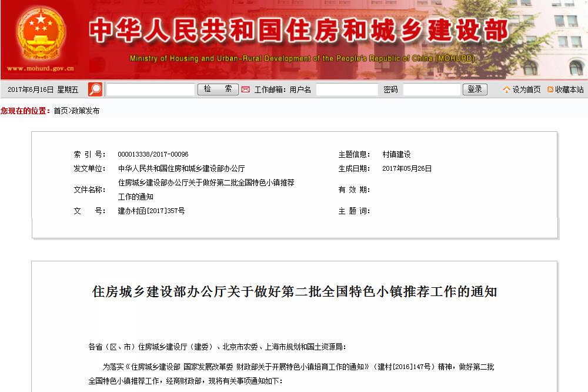Click the creation date 2017年05月26日
Viewport: 588px width, 392px height.
(x=407, y=168)
